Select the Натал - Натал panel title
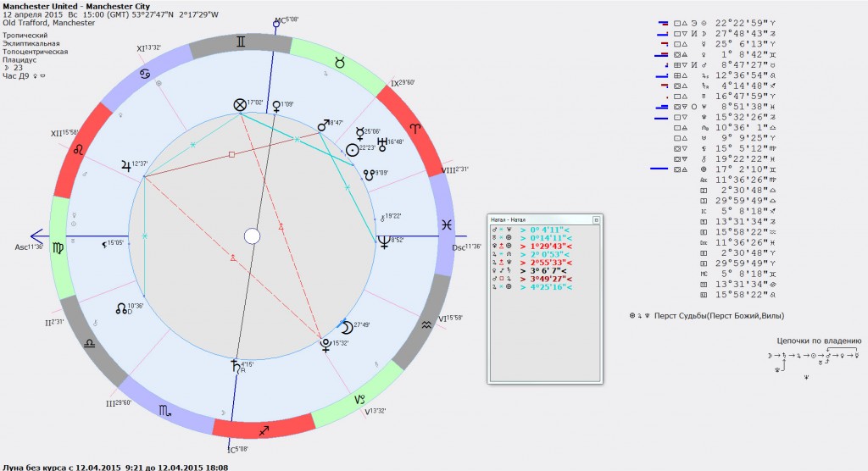Screen dimensions: 868x471 [x=509, y=219]
